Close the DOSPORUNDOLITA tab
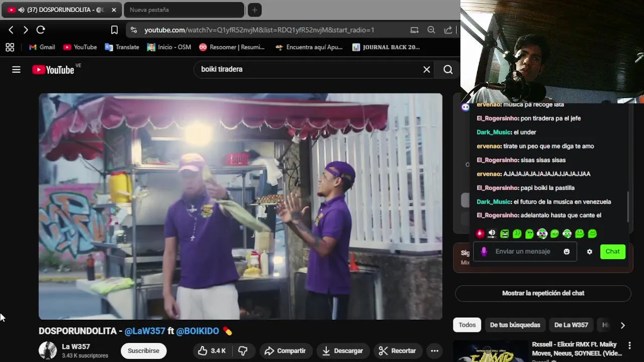644x362 pixels. pyautogui.click(x=114, y=10)
